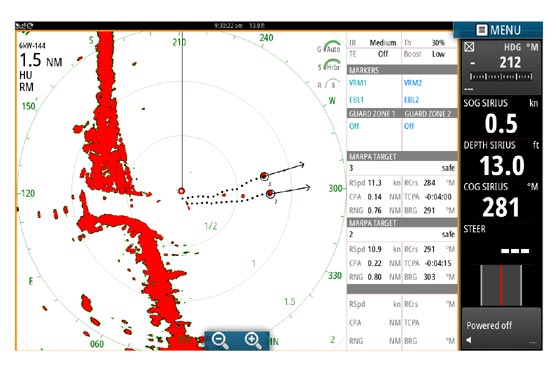Select the DEPTH SIRIUS 13.0 readout

[x=501, y=160]
